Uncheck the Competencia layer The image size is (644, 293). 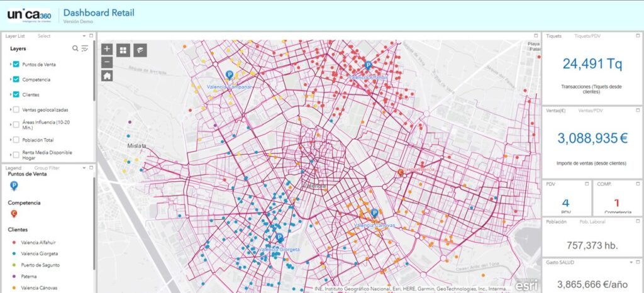click(16, 79)
